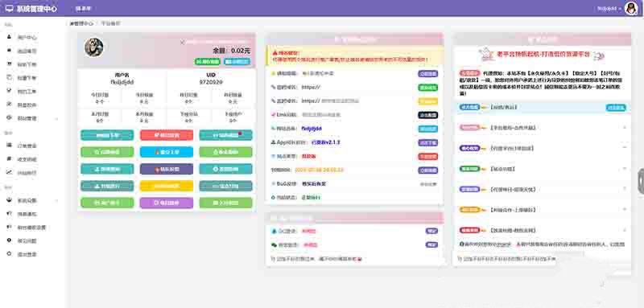The height and width of the screenshot is (308, 644).
Task: Click the red button in the action grid
Action: (x=167, y=135)
